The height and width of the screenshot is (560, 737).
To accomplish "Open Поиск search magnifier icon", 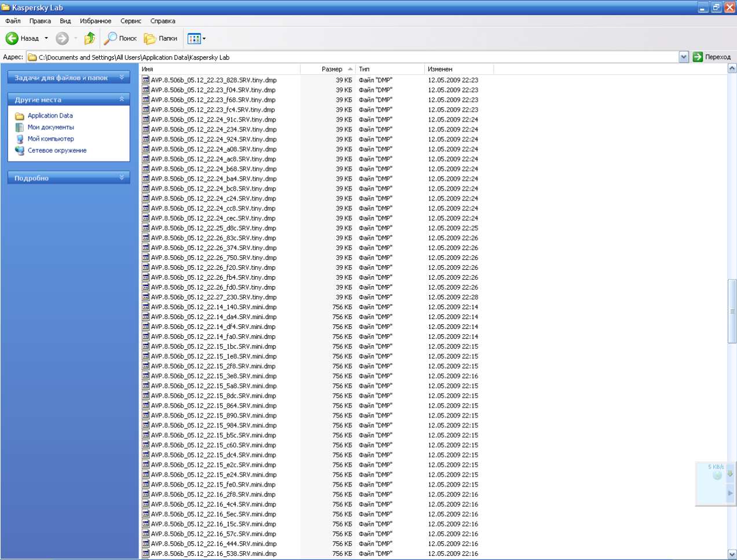I will (x=110, y=38).
